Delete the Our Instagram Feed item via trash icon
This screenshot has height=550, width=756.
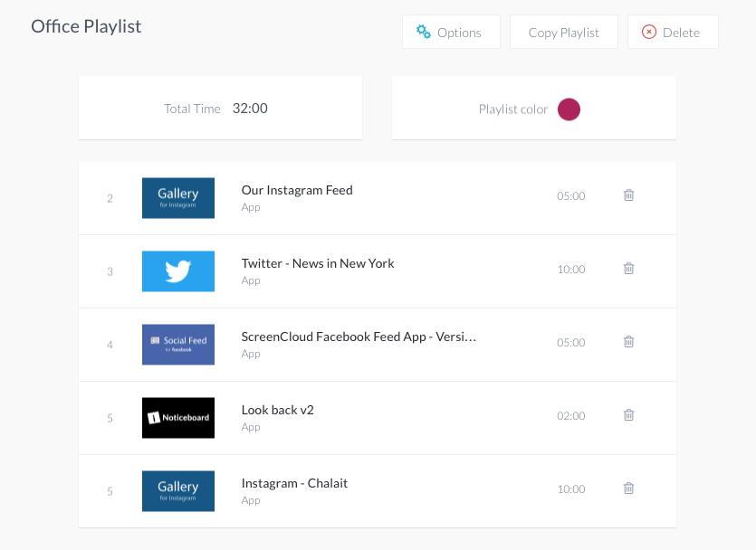(628, 195)
